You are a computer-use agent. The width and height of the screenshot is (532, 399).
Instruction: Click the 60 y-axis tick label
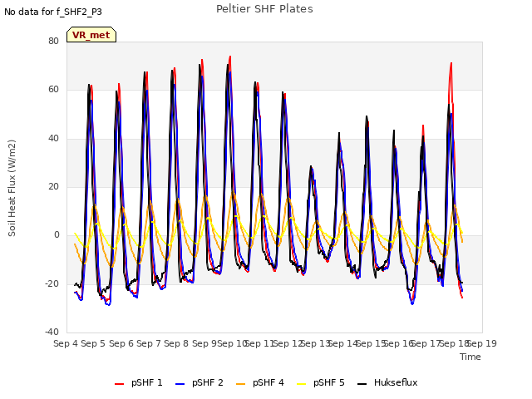(x=53, y=90)
